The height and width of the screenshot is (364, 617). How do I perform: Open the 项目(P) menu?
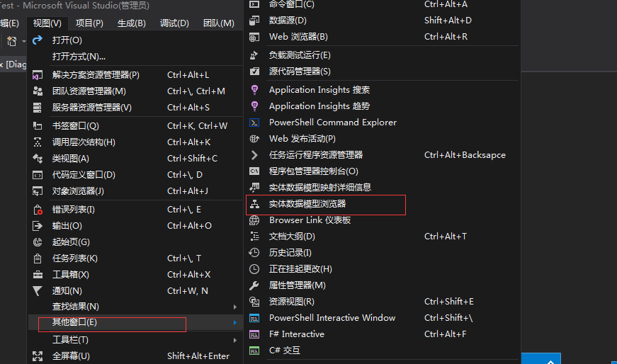(89, 23)
